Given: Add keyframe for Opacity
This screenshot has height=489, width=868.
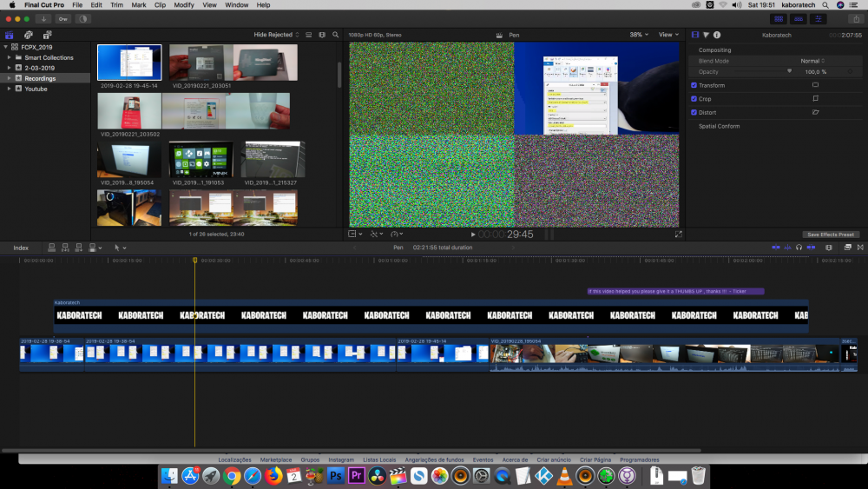Looking at the screenshot, I should pos(851,72).
